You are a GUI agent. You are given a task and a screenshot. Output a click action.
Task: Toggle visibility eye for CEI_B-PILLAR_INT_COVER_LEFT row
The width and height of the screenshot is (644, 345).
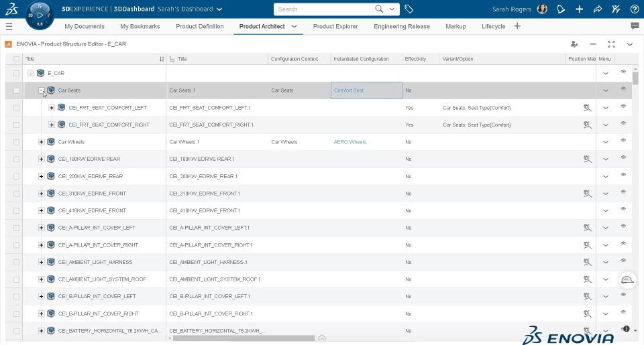point(623,295)
